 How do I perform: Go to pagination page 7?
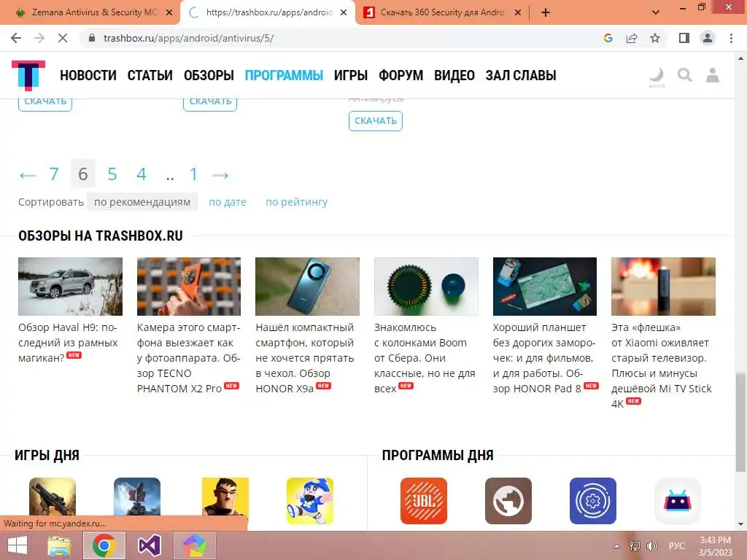[54, 174]
